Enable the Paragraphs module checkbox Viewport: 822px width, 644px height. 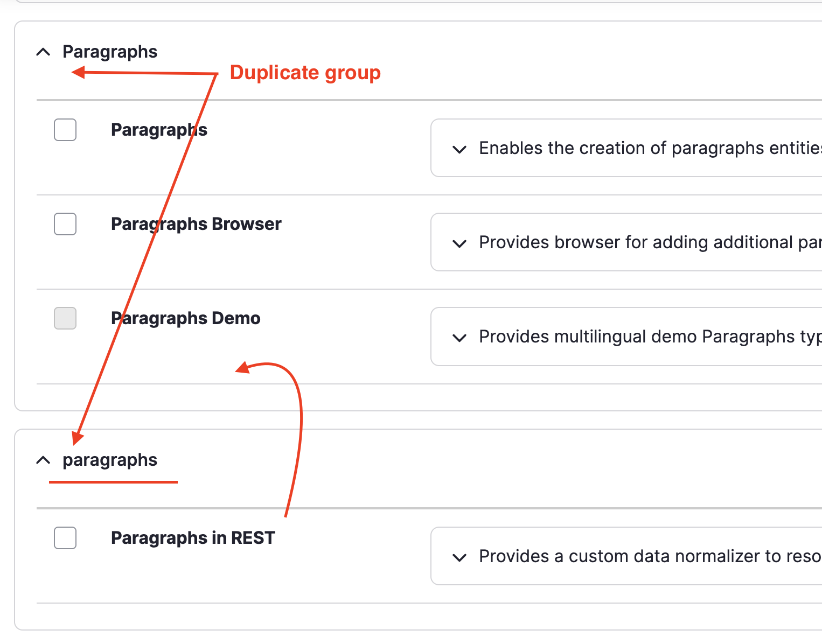pos(65,130)
